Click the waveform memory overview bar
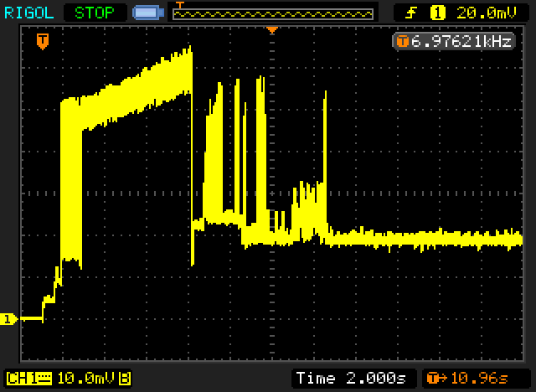536x392 pixels. tap(273, 14)
